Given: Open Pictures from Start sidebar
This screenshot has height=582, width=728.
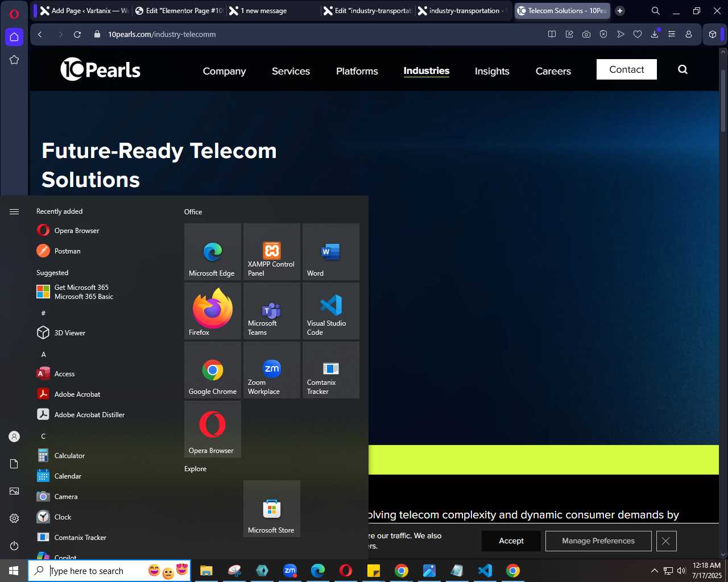Looking at the screenshot, I should [x=14, y=491].
